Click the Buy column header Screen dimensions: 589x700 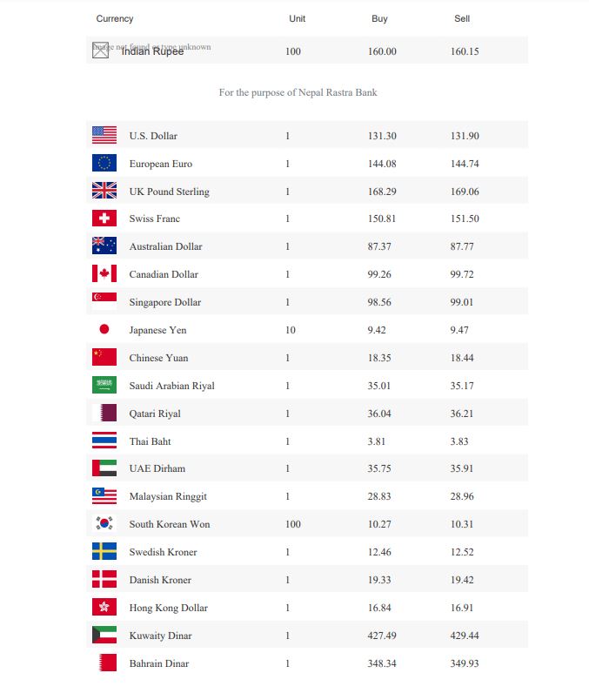click(379, 18)
